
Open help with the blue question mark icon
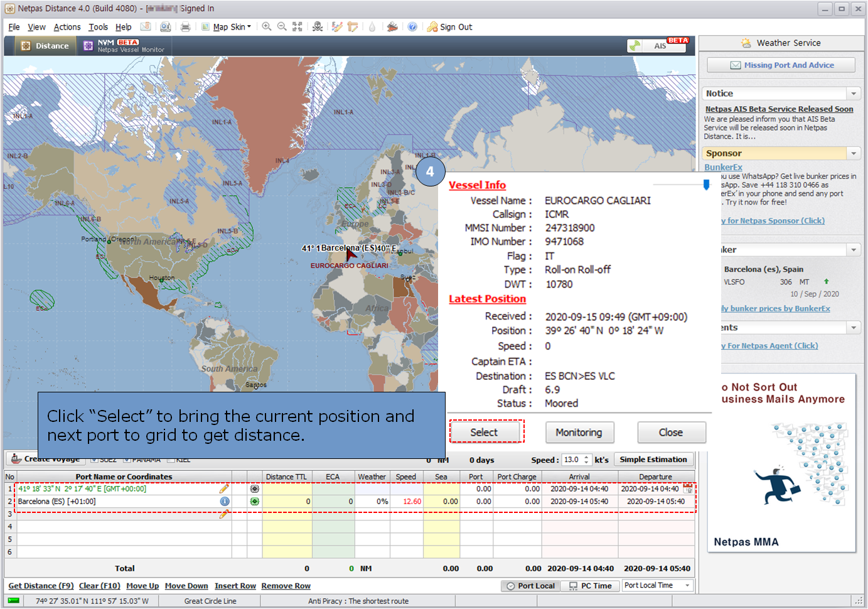(x=412, y=26)
